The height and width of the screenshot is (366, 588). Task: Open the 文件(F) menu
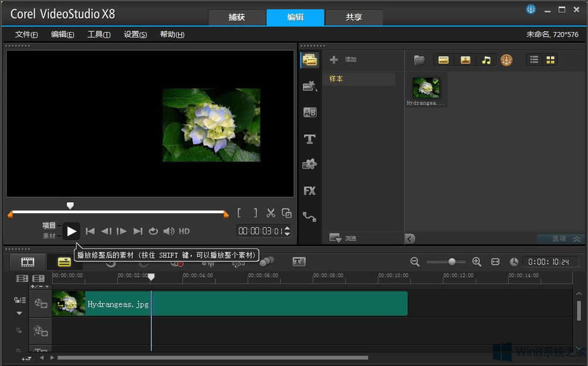26,35
